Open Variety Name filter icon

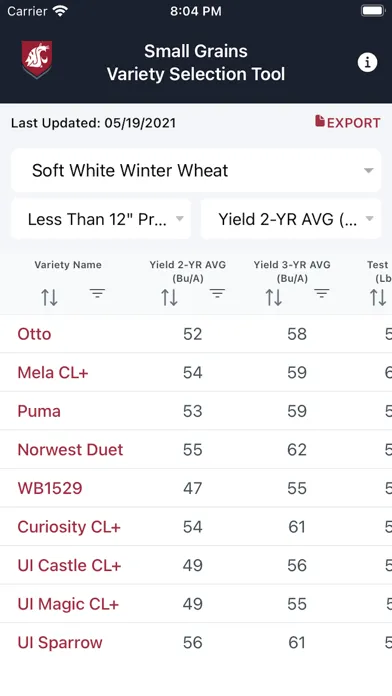click(97, 293)
